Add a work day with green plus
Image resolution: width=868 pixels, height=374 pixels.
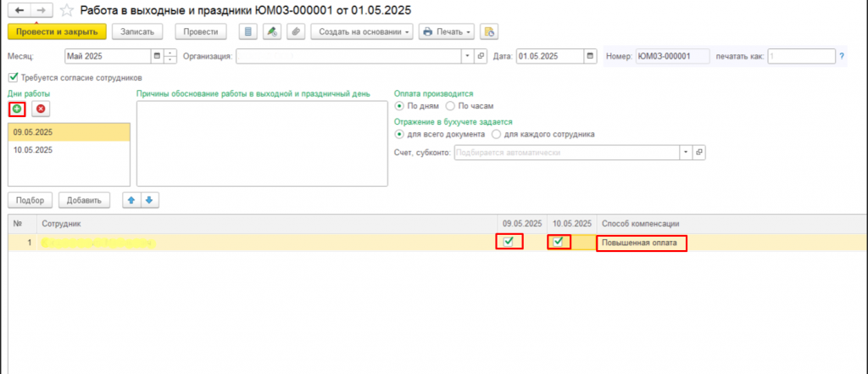[x=17, y=109]
